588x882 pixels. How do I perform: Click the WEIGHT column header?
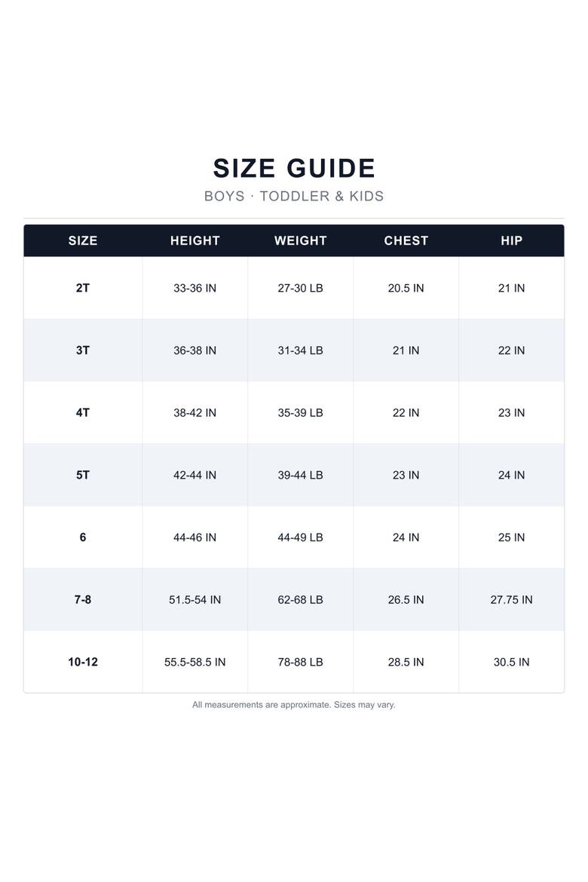[301, 240]
